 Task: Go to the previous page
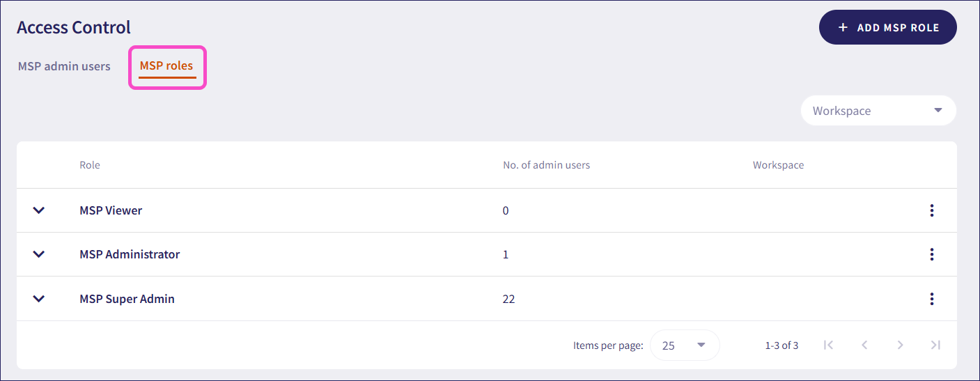(x=864, y=345)
